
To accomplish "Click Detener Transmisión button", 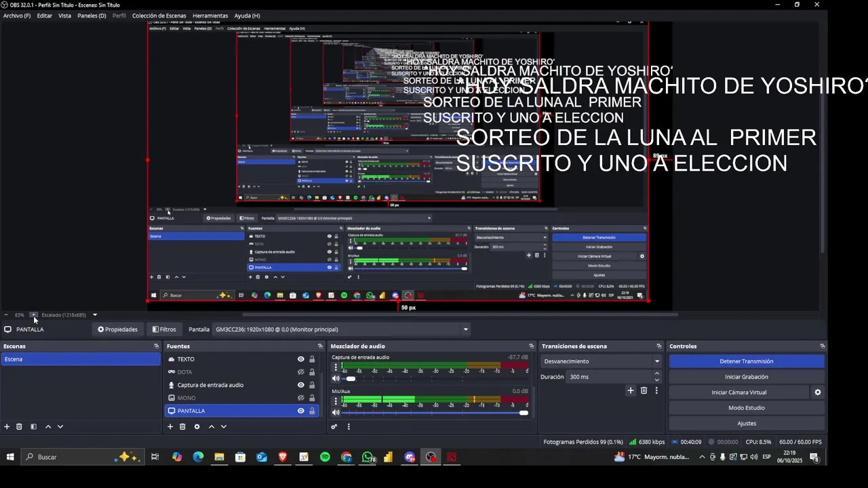I will coord(747,361).
